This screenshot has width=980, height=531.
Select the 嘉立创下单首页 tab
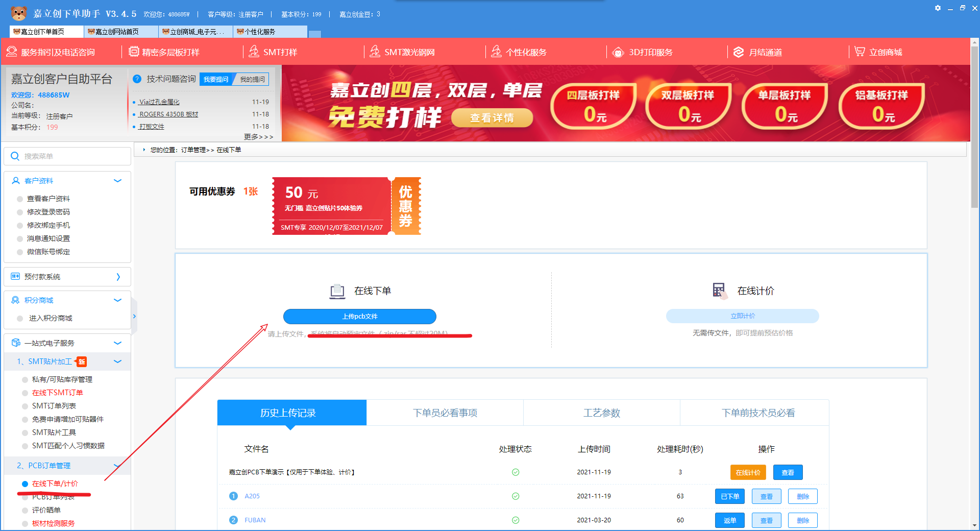[46, 32]
